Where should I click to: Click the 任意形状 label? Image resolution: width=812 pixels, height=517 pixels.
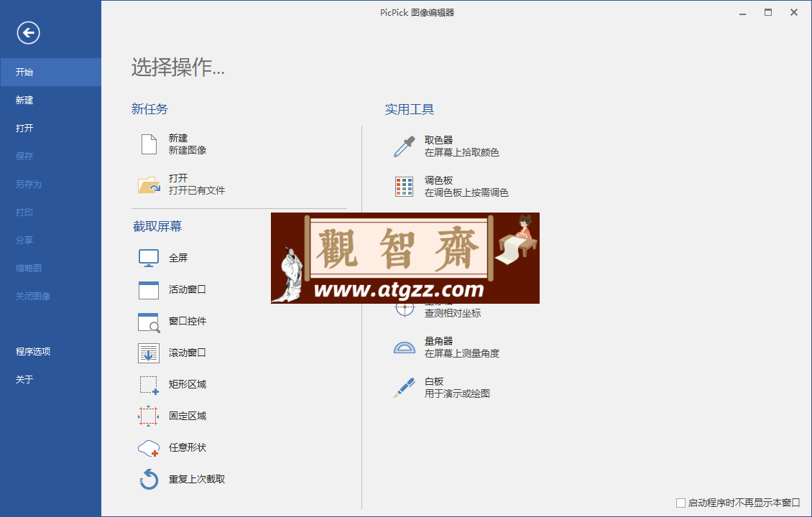click(188, 447)
